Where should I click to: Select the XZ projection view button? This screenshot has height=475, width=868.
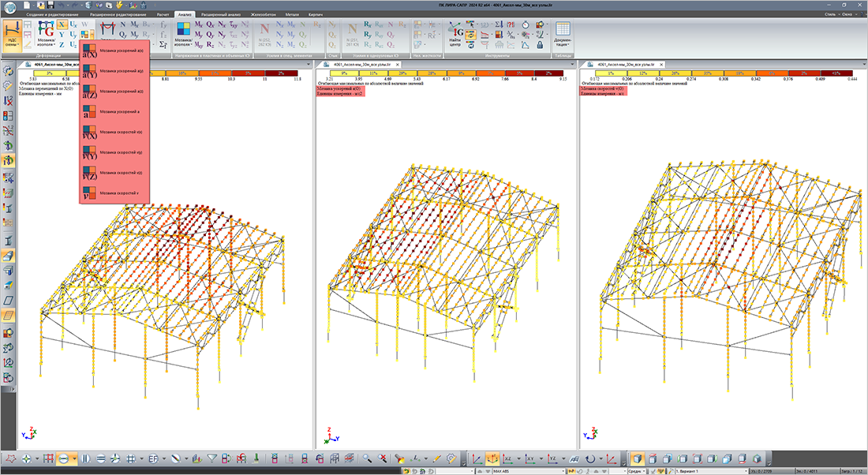pos(507,459)
